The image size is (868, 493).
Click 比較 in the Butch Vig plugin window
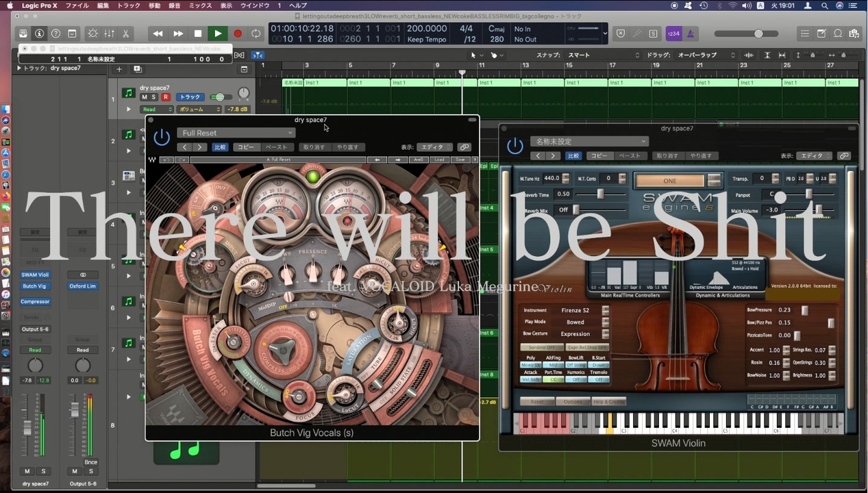220,147
